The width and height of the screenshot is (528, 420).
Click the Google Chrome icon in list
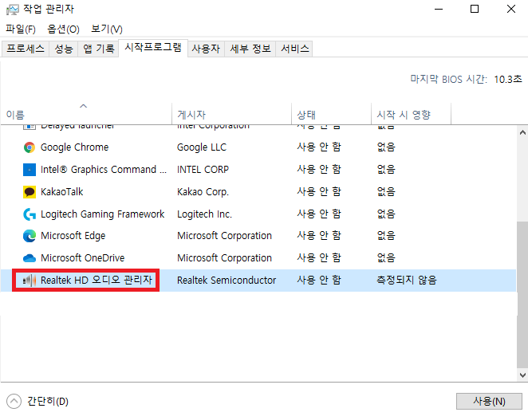[30, 147]
